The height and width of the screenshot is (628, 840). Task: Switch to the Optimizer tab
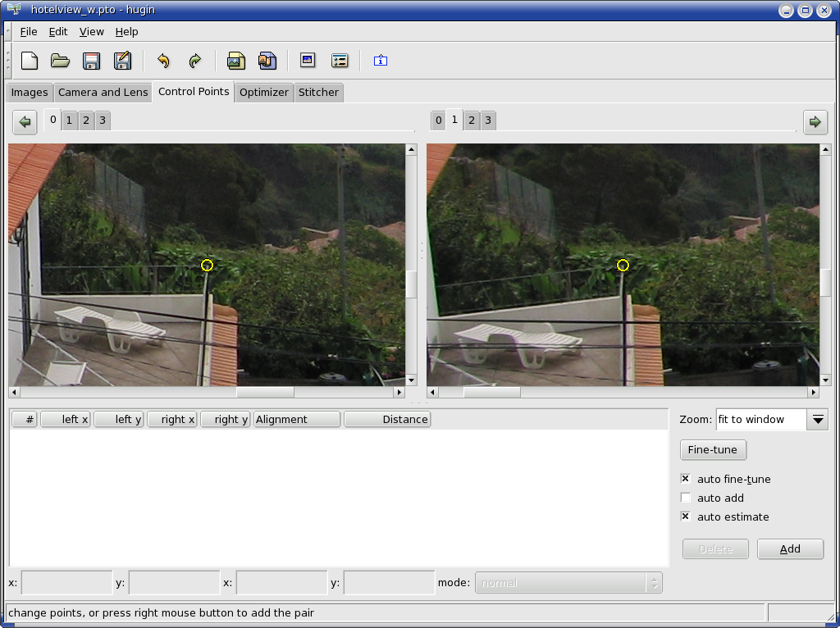[x=264, y=92]
